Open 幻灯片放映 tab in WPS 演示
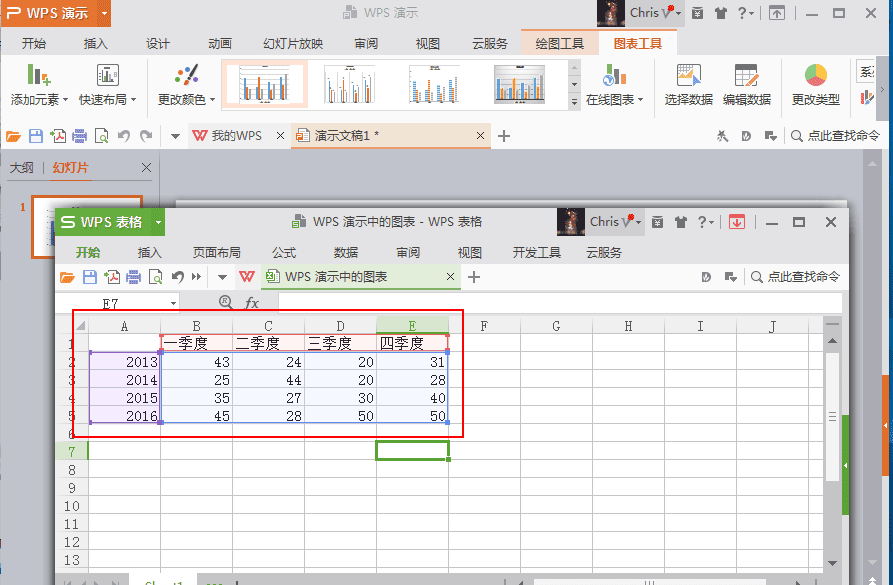This screenshot has width=893, height=585. (x=293, y=43)
